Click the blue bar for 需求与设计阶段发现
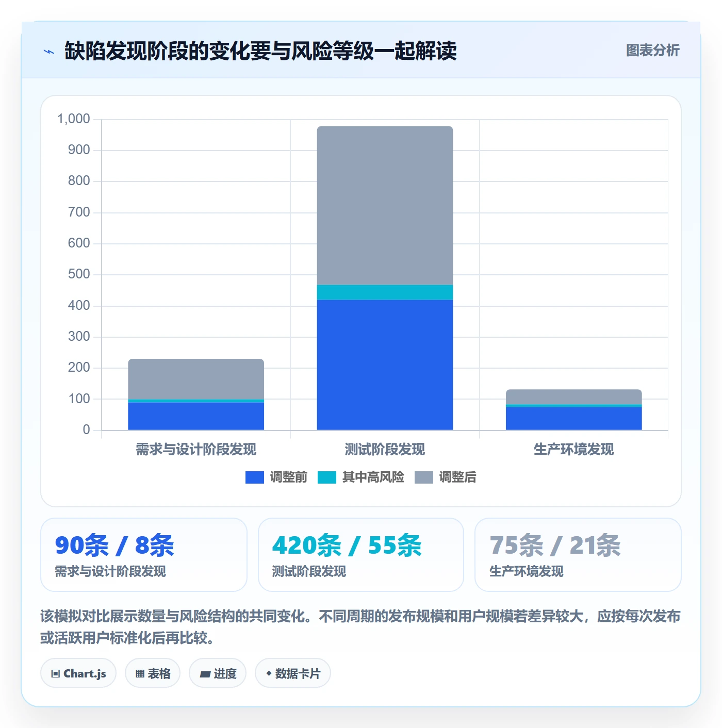 pos(196,416)
